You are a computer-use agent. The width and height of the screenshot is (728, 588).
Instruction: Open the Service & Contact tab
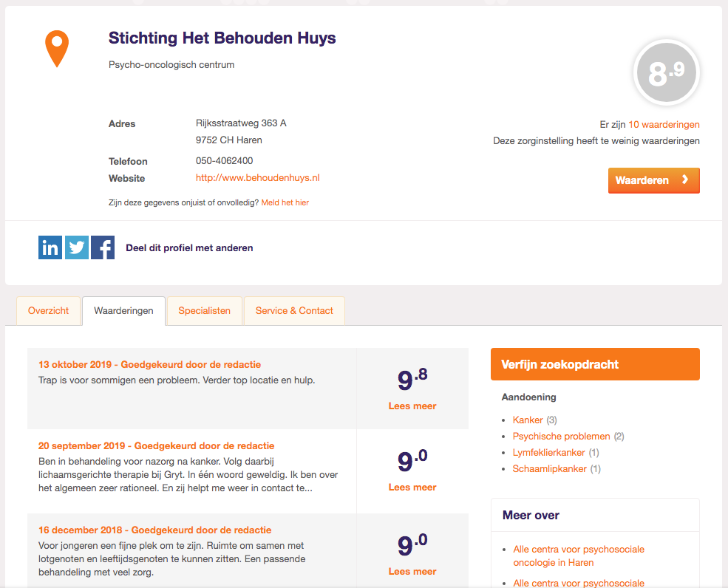click(294, 310)
